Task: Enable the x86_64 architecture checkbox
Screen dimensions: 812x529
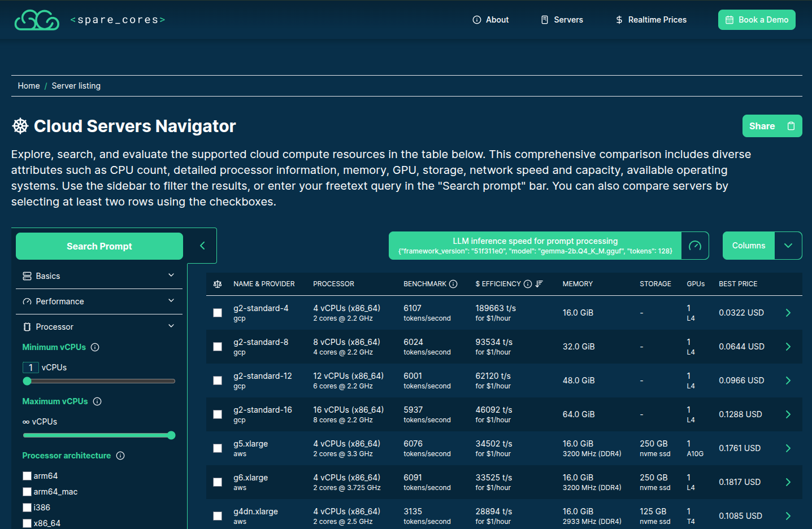Action: [x=27, y=523]
